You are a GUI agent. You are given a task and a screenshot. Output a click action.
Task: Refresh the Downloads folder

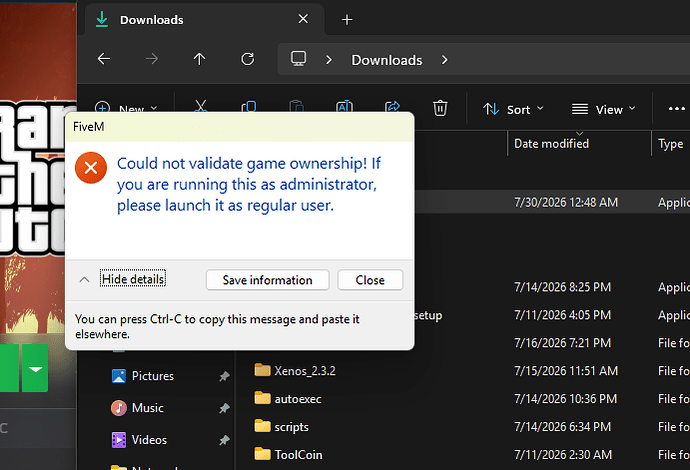coord(248,59)
